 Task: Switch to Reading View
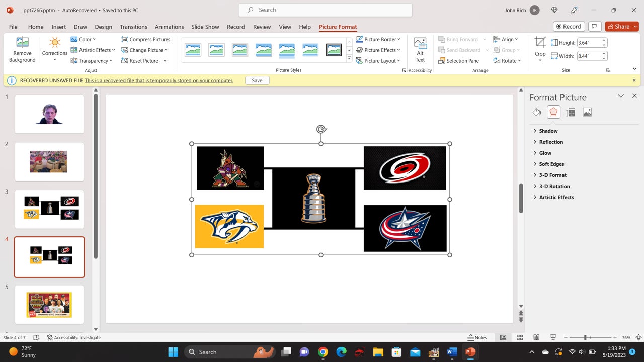[x=536, y=337]
